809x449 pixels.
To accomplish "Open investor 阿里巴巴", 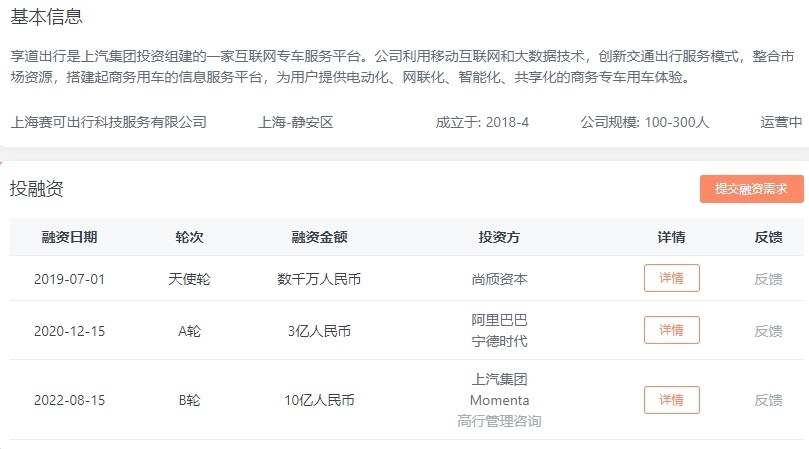I will (499, 320).
